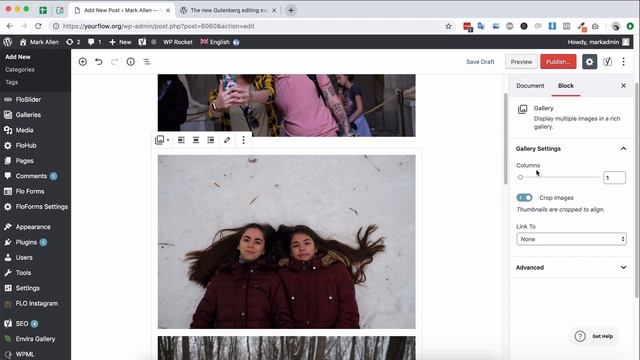Screen dimensions: 640x360
Task: Open the Yoast SEO editor icon
Action: coord(607,62)
